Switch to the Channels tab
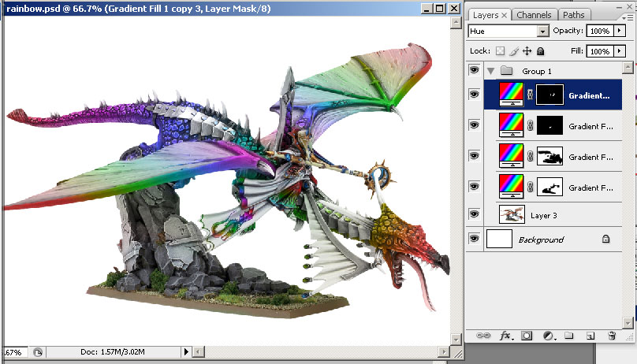This screenshot has height=364, width=637. pyautogui.click(x=534, y=15)
